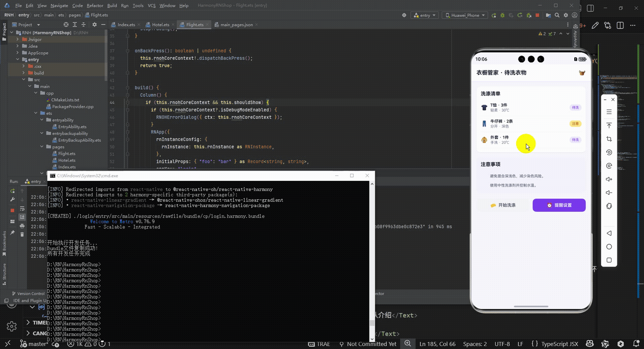Tap emulator home circle button
This screenshot has width=644, height=349.
point(609,247)
